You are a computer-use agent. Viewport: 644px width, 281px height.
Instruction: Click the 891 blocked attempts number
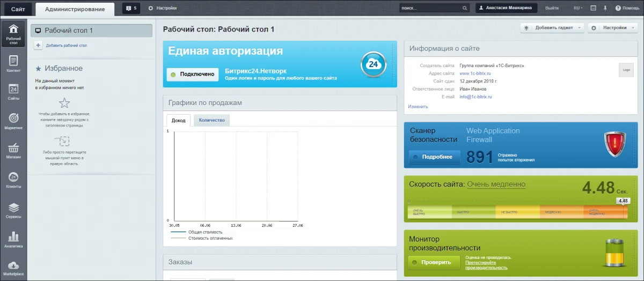click(480, 157)
